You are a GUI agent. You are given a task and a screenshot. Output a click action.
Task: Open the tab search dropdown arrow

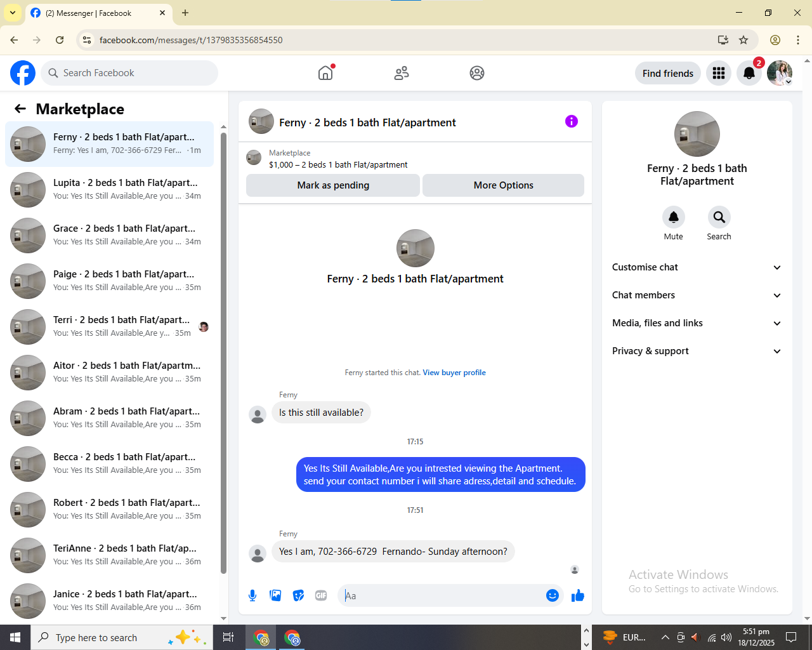[x=13, y=13]
